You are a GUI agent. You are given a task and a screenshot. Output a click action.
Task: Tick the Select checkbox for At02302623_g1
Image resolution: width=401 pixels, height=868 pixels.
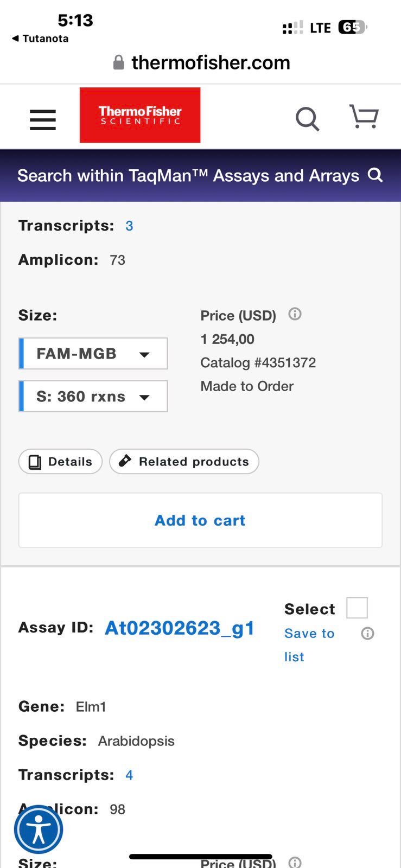pos(357,608)
